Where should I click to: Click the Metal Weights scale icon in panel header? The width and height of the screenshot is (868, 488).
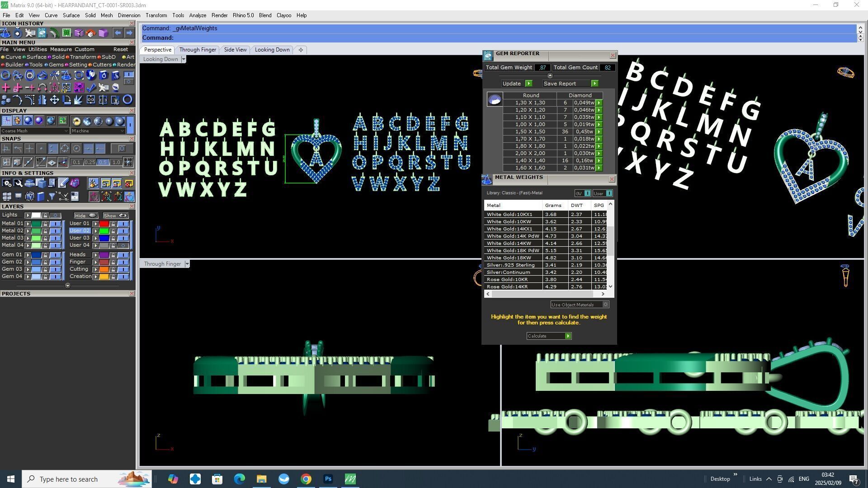tap(487, 179)
